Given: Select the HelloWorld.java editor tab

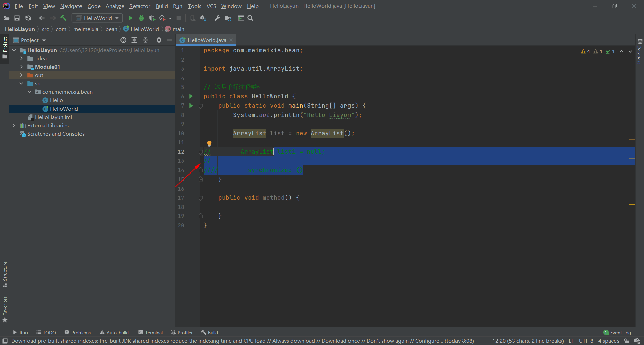Looking at the screenshot, I should coord(207,40).
